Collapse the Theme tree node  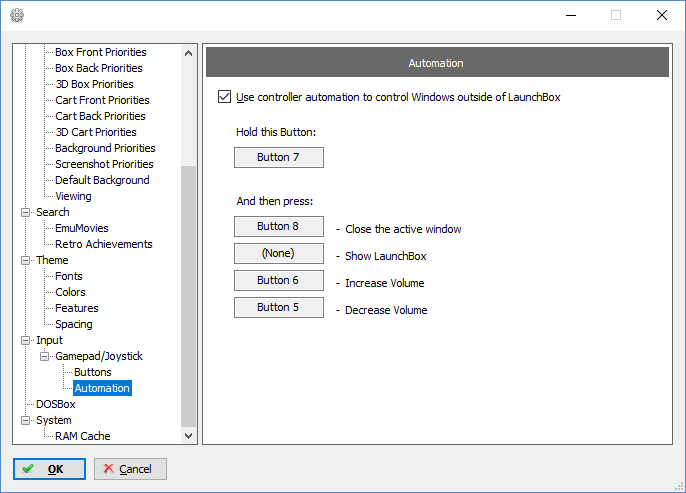(26, 260)
